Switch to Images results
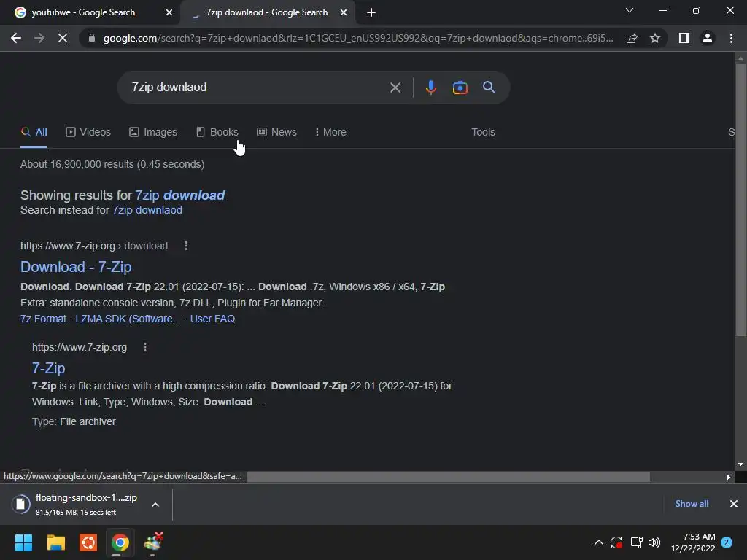 (153, 133)
